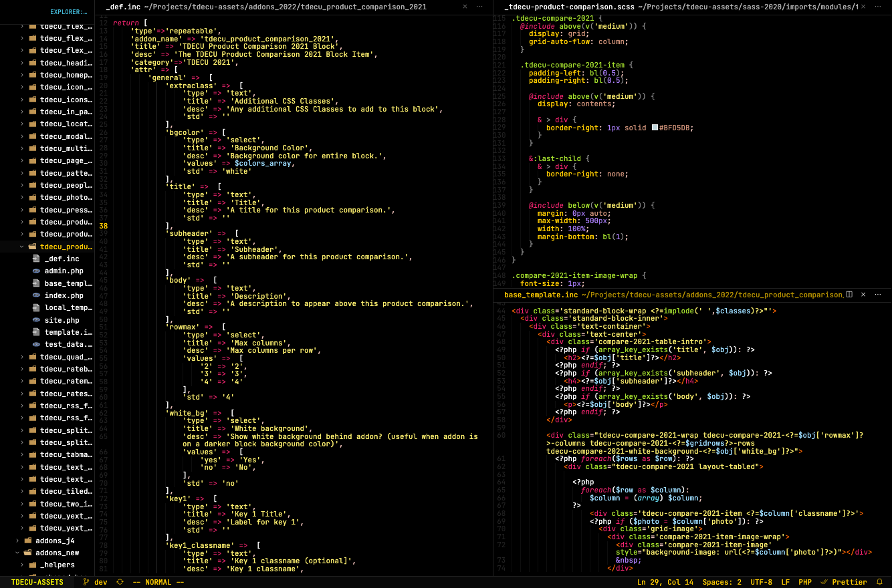Image resolution: width=892 pixels, height=588 pixels.
Task: Open index.php from the explorer
Action: click(x=64, y=295)
